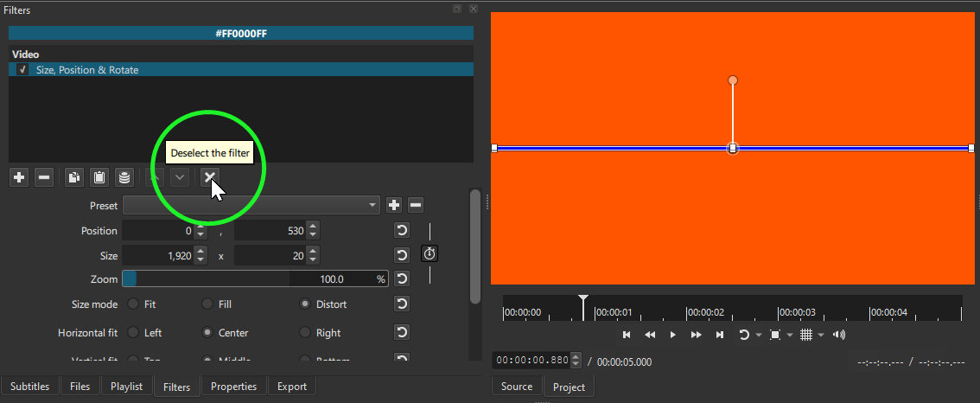
Task: Open the Export tab
Action: point(292,387)
